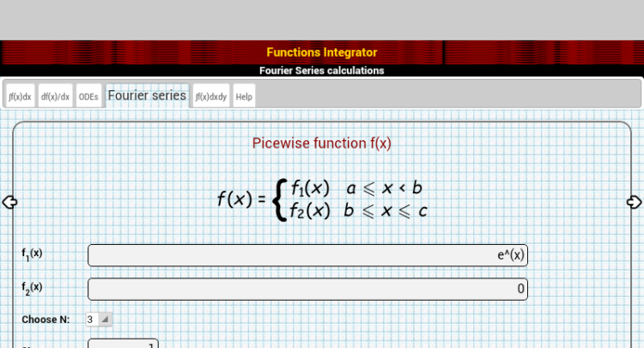Viewport: 644px width, 348px height.
Task: Focus the f2(x) input field containing 0
Action: pyautogui.click(x=307, y=290)
